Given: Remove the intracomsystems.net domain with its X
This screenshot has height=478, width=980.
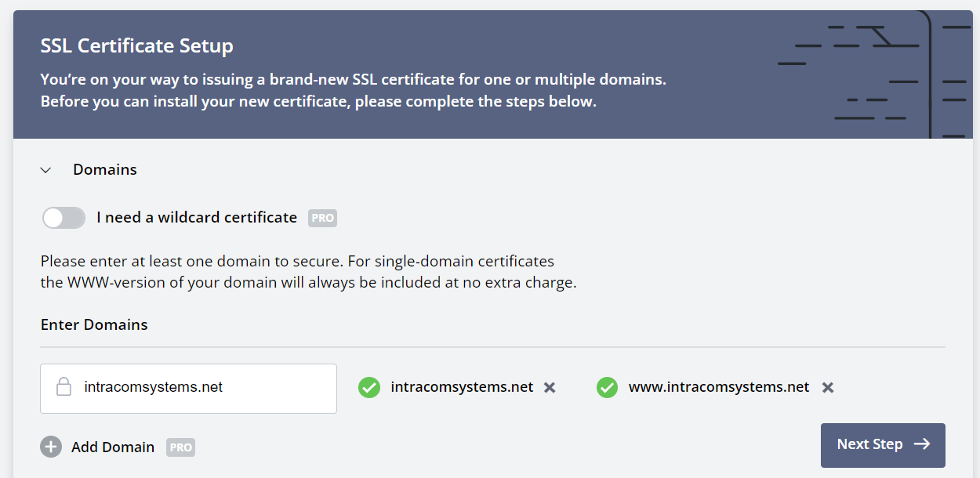Looking at the screenshot, I should click(x=550, y=387).
